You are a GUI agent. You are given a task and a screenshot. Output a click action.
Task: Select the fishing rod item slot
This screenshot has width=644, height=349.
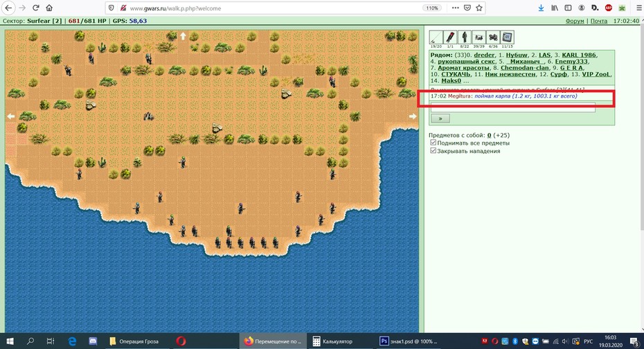click(x=436, y=37)
